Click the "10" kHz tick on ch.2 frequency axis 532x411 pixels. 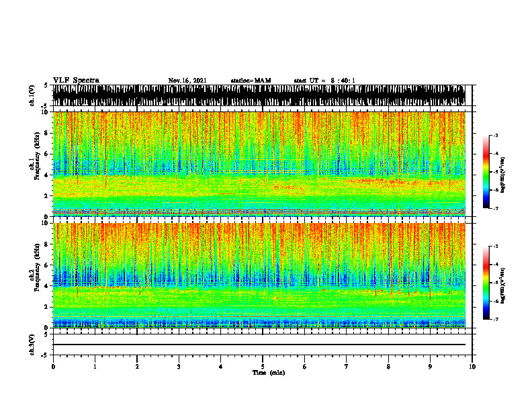tap(46, 223)
